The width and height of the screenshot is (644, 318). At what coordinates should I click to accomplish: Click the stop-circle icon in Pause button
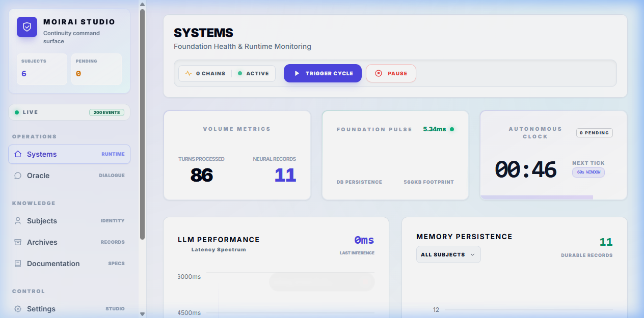pyautogui.click(x=379, y=73)
